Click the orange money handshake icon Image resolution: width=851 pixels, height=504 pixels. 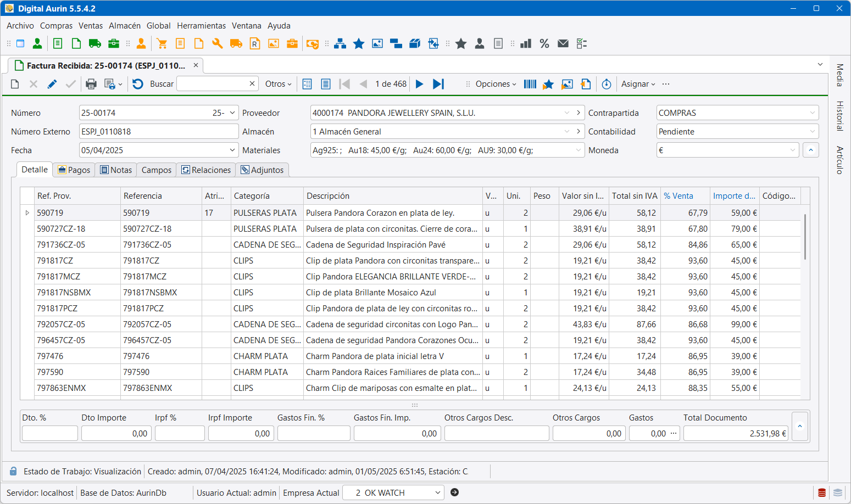coord(313,43)
